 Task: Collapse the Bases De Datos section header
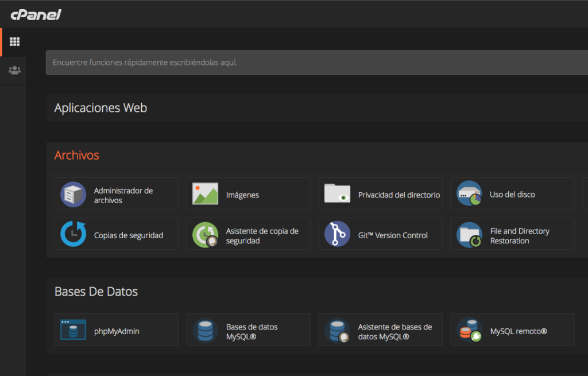pos(317,292)
